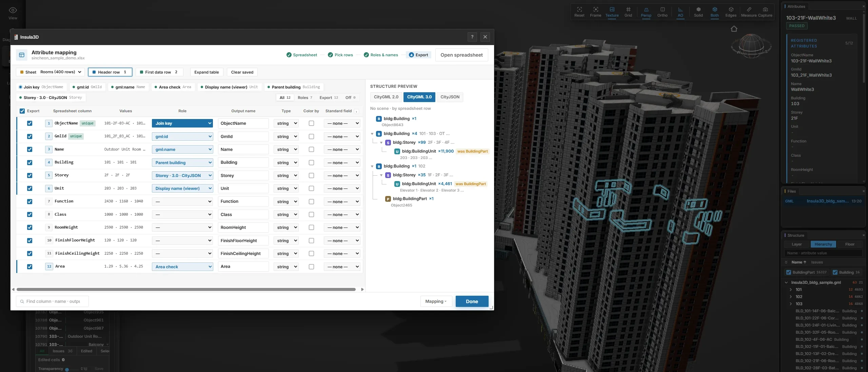The image size is (868, 372).
Task: Open the Type dropdown for the Class row
Action: tap(286, 214)
